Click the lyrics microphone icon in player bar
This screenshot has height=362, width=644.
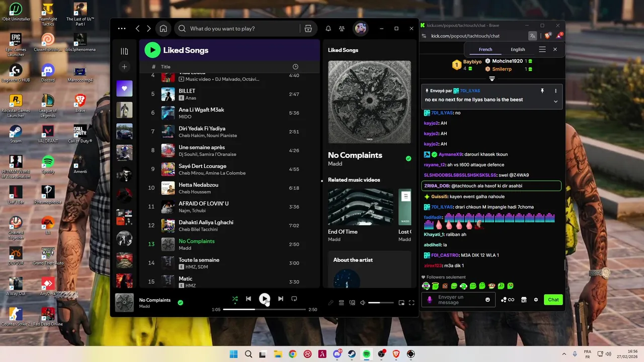click(x=331, y=303)
